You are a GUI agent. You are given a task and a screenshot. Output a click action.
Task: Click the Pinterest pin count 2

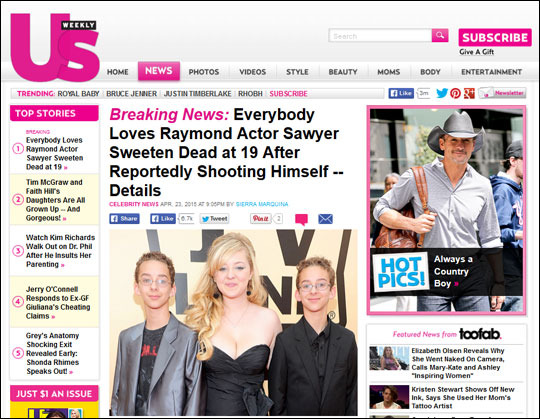pyautogui.click(x=278, y=219)
